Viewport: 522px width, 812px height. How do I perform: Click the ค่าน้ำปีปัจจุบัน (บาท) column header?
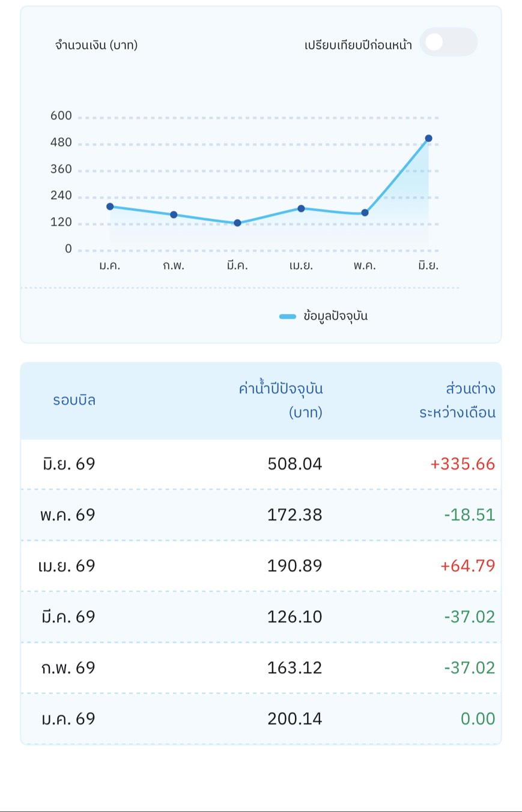coord(281,401)
